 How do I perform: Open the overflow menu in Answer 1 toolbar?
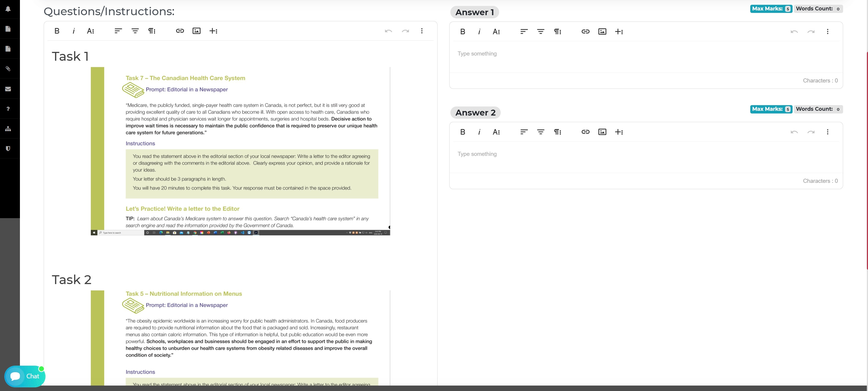[x=828, y=31]
